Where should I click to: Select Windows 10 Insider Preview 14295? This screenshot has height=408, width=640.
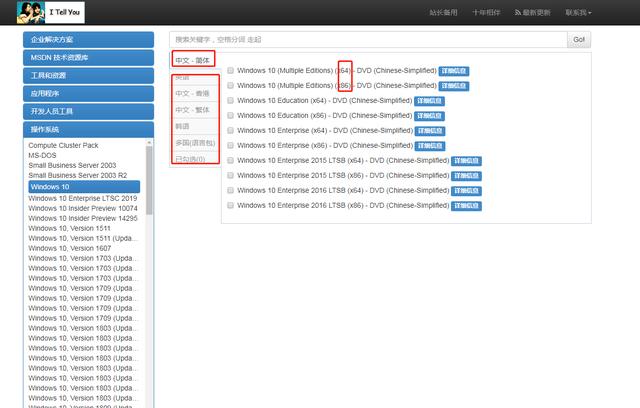coord(83,218)
